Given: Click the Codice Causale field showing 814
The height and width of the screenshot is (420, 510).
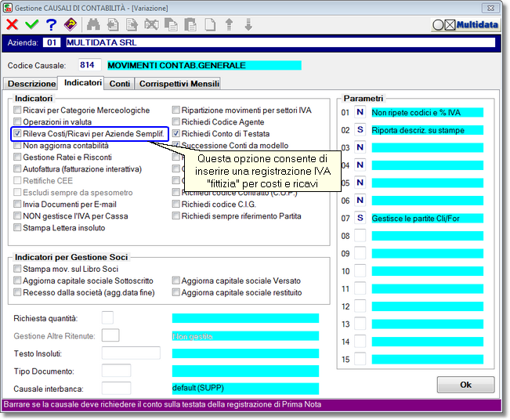Looking at the screenshot, I should pyautogui.click(x=89, y=65).
